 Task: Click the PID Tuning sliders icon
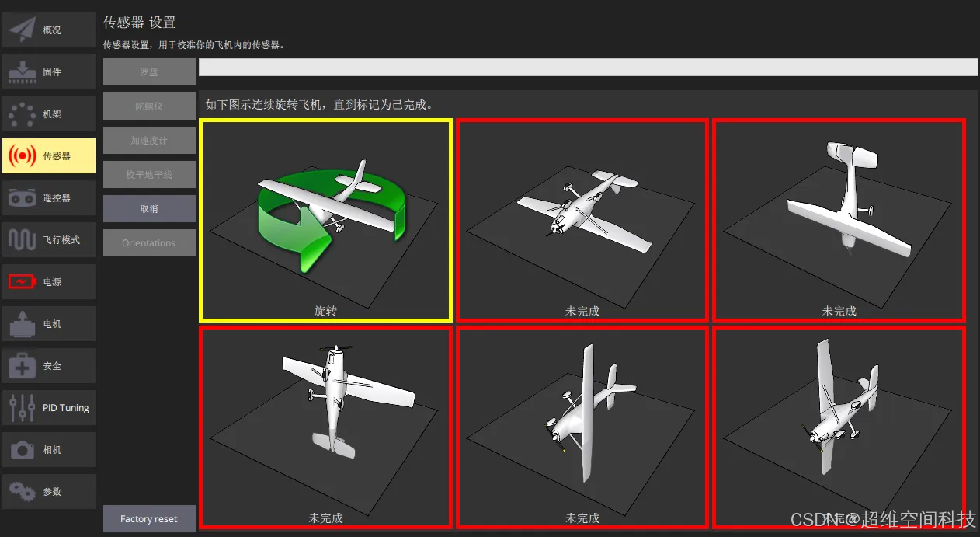[x=23, y=407]
